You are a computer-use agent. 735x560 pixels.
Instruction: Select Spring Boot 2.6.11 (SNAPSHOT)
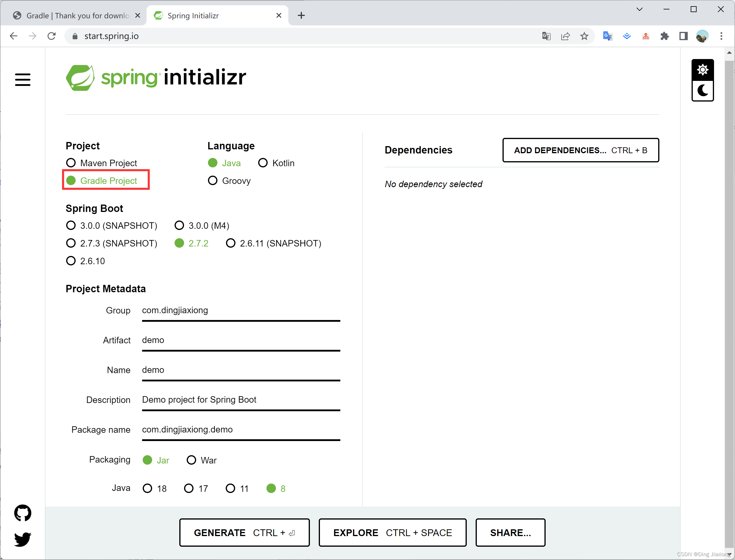[x=274, y=243]
